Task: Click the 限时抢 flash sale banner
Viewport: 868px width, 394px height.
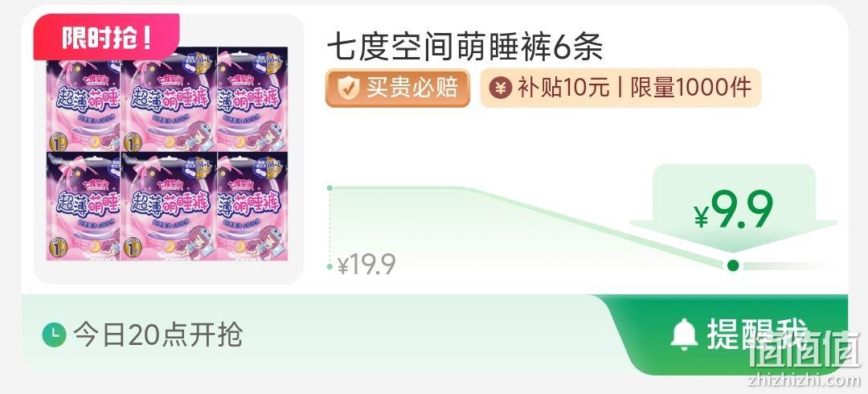Action: click(x=106, y=37)
